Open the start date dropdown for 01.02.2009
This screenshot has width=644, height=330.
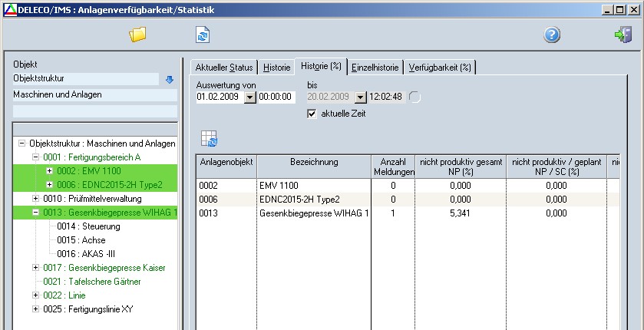(249, 97)
